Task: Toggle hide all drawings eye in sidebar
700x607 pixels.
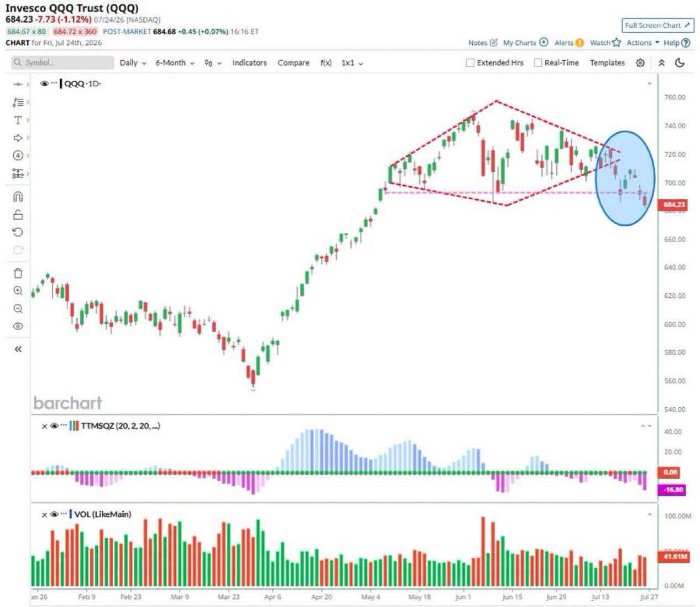Action: point(18,326)
